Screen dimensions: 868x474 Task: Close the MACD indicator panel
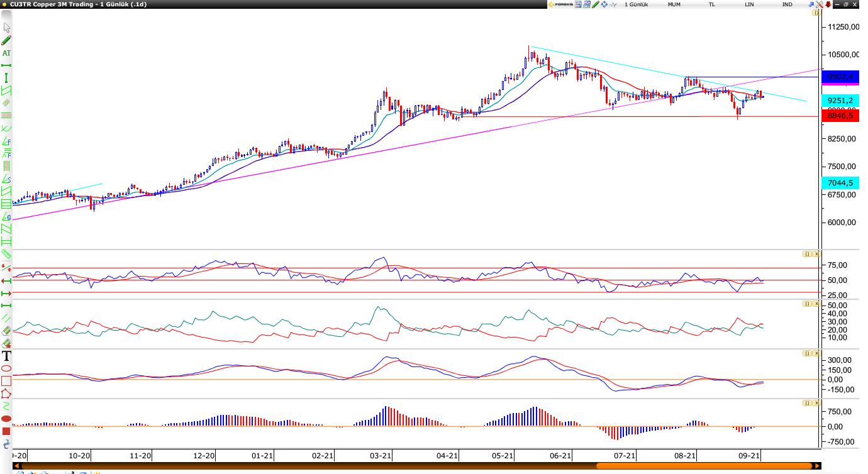(816, 354)
